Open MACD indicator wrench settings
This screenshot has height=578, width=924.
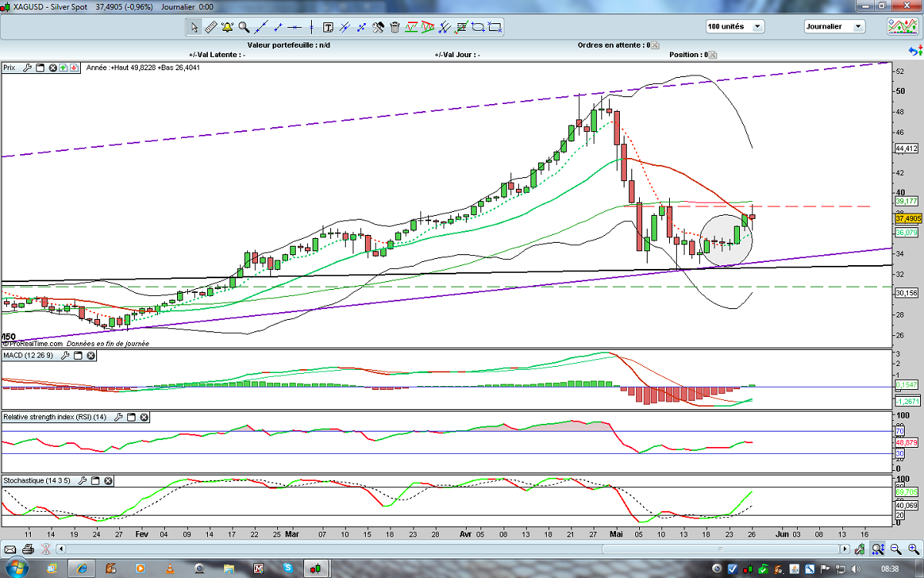(64, 355)
